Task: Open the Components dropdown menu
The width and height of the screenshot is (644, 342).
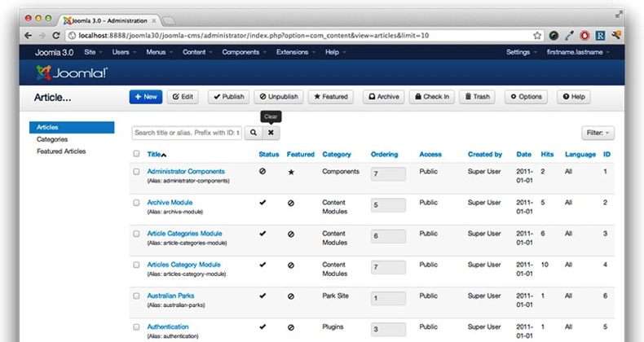Action: pos(244,52)
